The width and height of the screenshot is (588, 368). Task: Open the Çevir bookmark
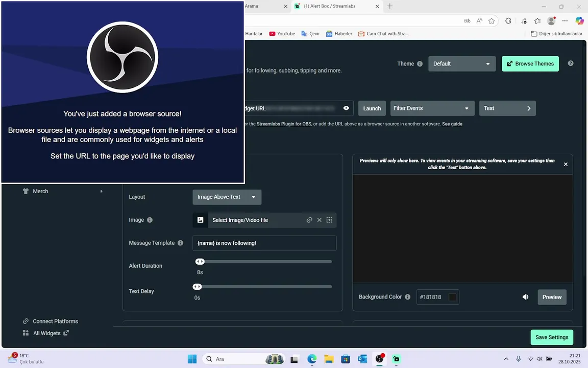[310, 33]
